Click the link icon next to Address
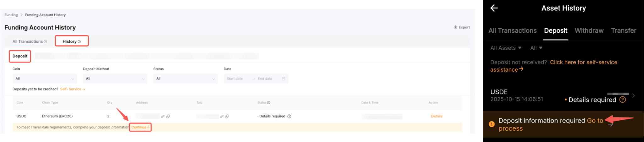Viewport: 644px width, 142px height. click(163, 116)
